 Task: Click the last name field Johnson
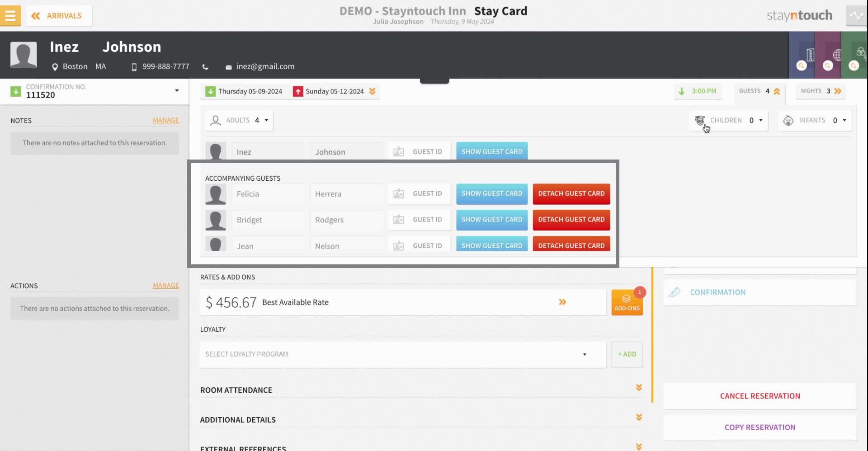click(x=347, y=152)
